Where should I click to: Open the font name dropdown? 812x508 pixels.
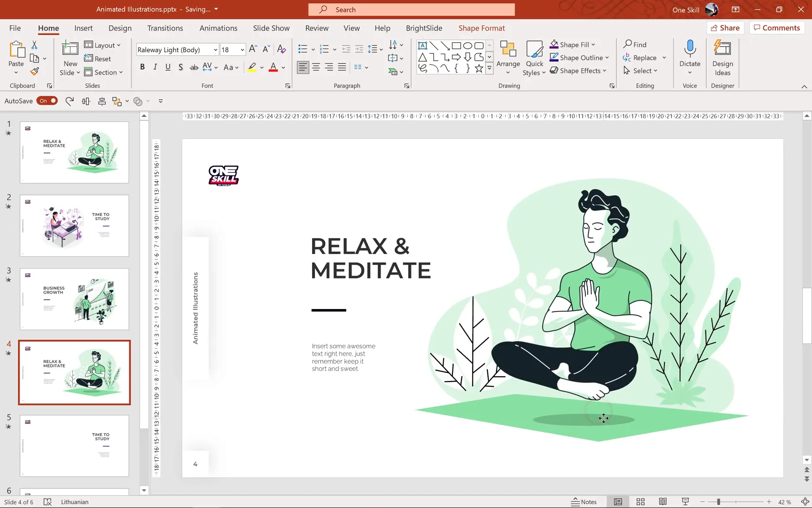tap(215, 50)
